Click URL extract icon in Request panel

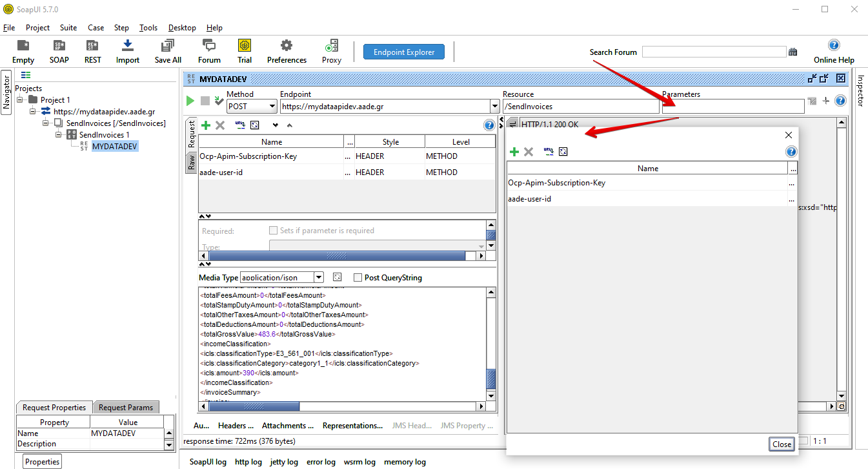coord(240,125)
